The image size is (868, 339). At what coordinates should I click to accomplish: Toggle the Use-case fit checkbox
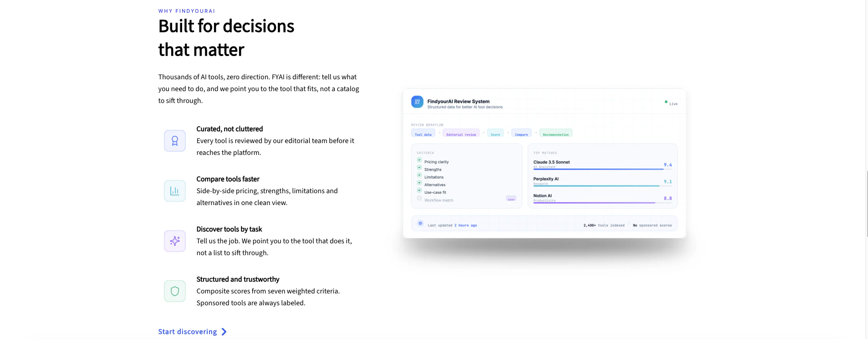[419, 190]
